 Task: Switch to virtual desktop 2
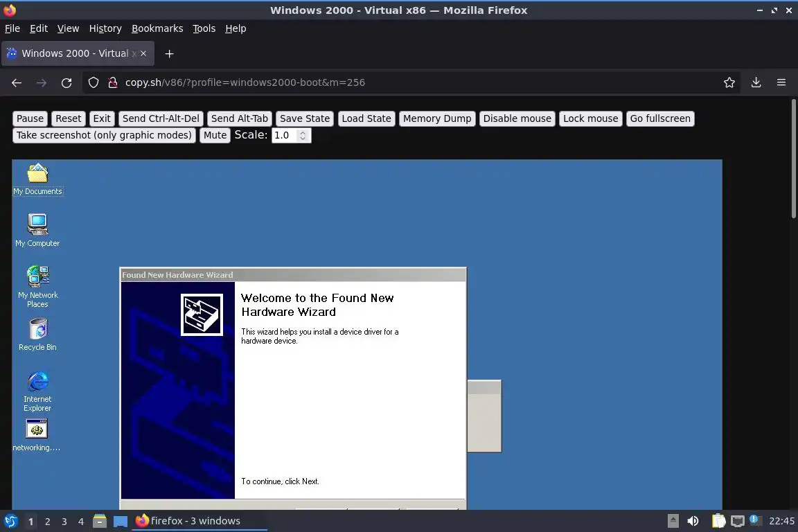pos(47,522)
